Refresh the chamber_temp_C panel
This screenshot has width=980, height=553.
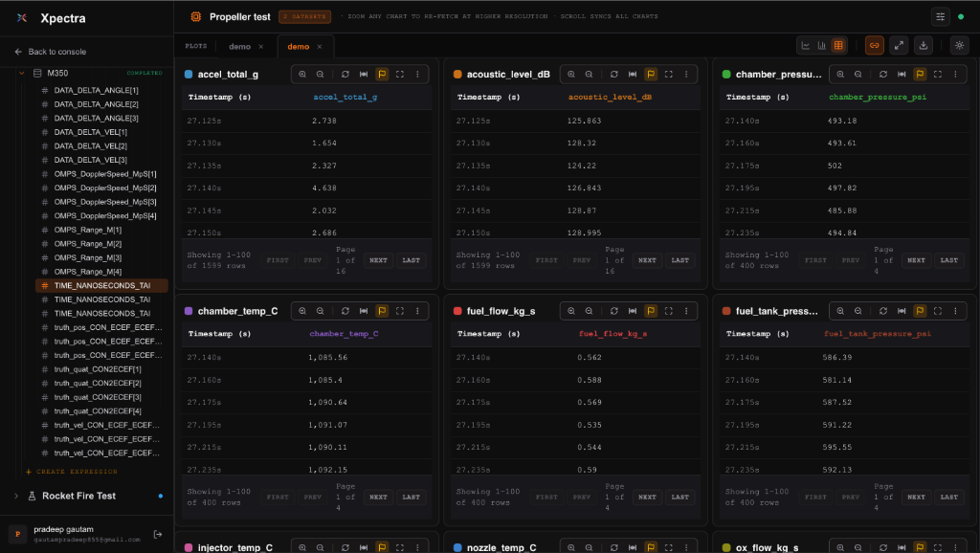pos(345,311)
